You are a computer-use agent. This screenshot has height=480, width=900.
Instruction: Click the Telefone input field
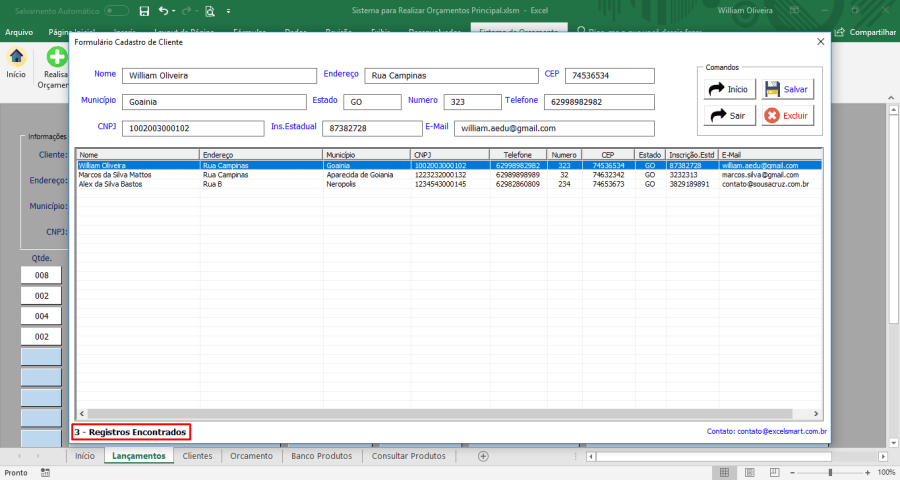(x=599, y=102)
